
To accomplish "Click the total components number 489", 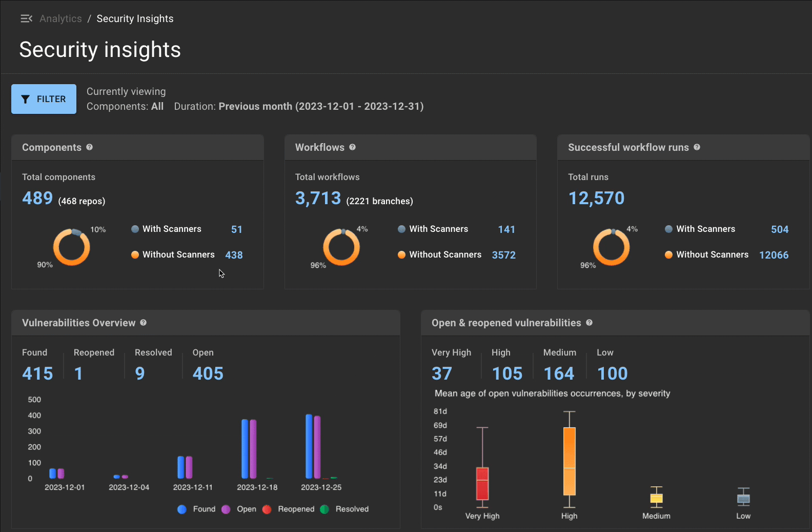I will tap(37, 198).
